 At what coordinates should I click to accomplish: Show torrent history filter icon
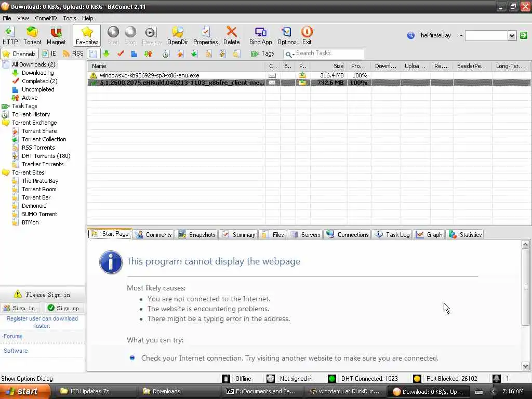coord(166,54)
